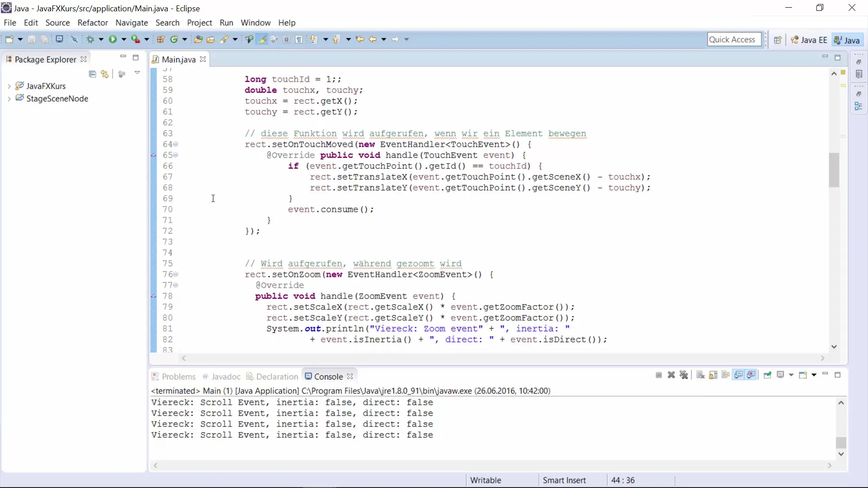Click the Open Task folder icon
868x488 pixels.
211,39
